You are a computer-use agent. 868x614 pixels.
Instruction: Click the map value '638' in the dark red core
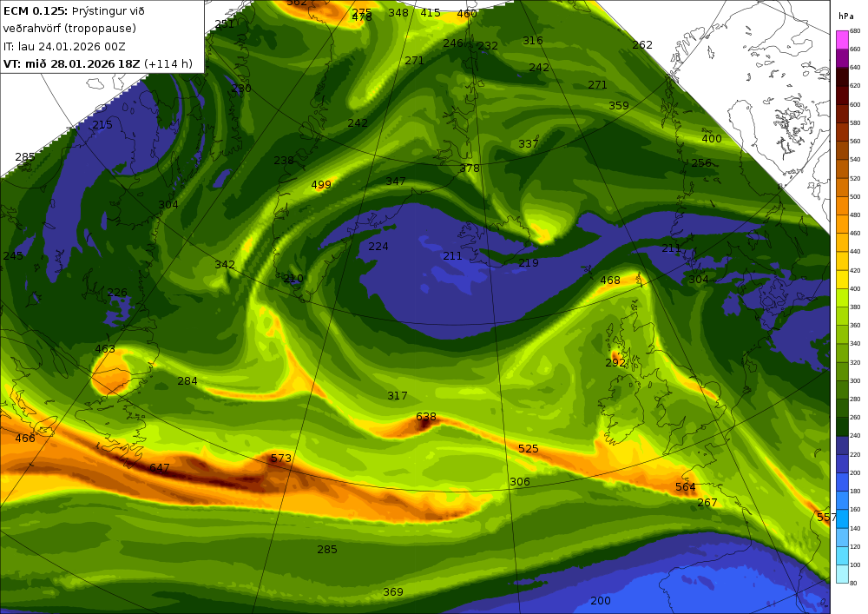click(x=425, y=416)
